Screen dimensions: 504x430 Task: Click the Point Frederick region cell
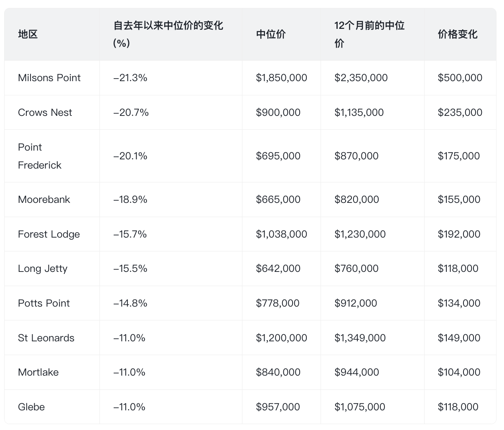(40, 156)
